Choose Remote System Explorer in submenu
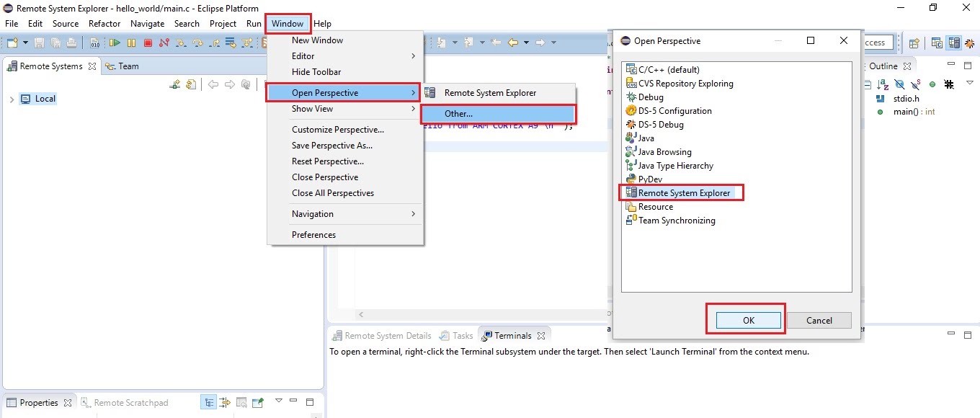The width and height of the screenshot is (980, 418). click(498, 93)
